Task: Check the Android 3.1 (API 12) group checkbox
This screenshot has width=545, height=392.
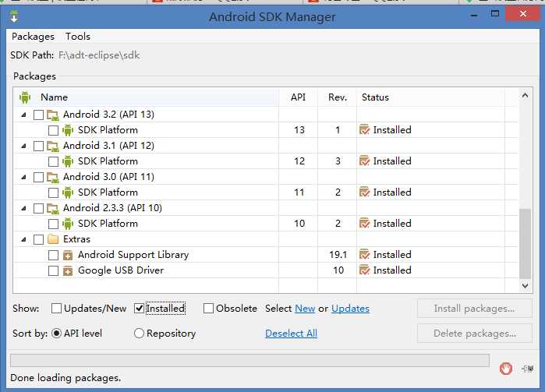Action: 38,147
